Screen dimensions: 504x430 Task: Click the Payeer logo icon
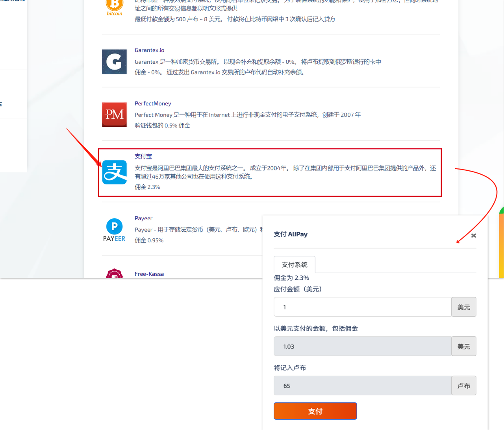click(x=115, y=230)
